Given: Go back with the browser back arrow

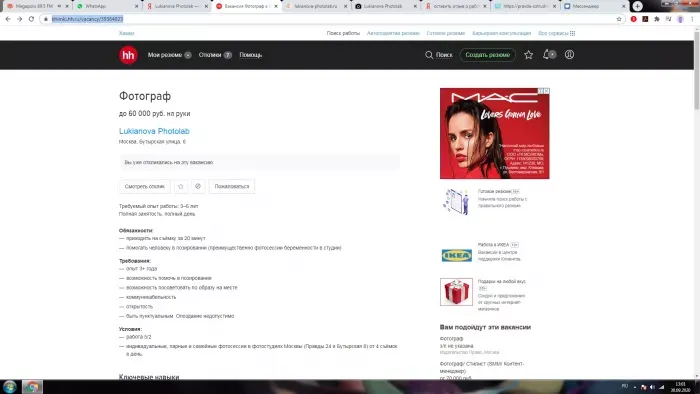Looking at the screenshot, I should [8, 19].
